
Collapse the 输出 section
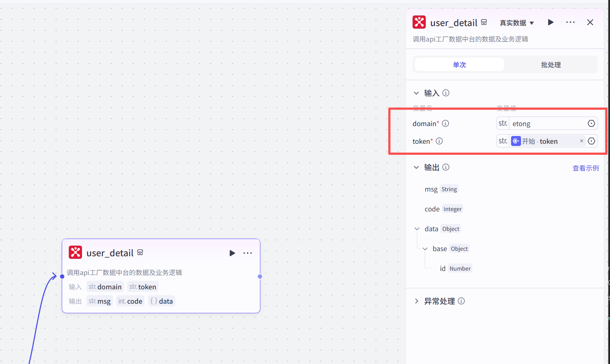pos(416,167)
